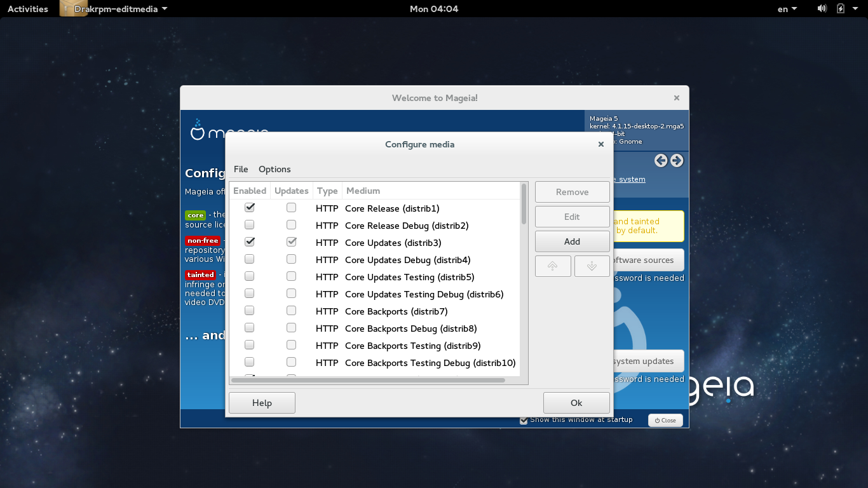This screenshot has height=488, width=868.
Task: Click the software sources button in Welcome window
Action: [x=649, y=260]
